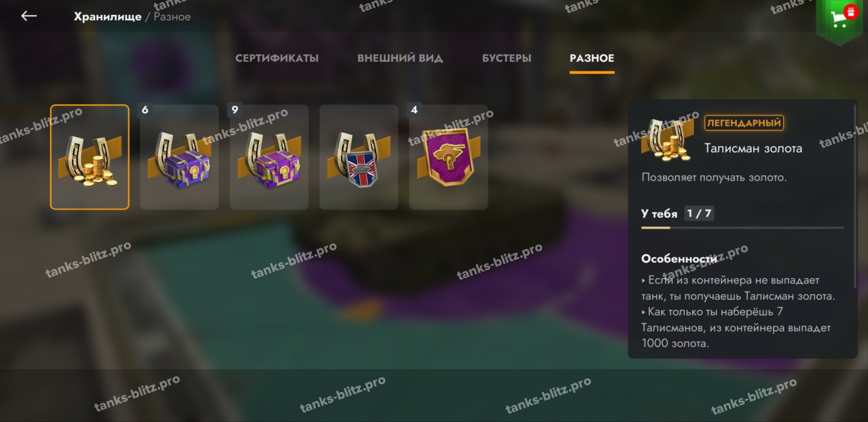Click the talisman progress bar

tap(743, 228)
